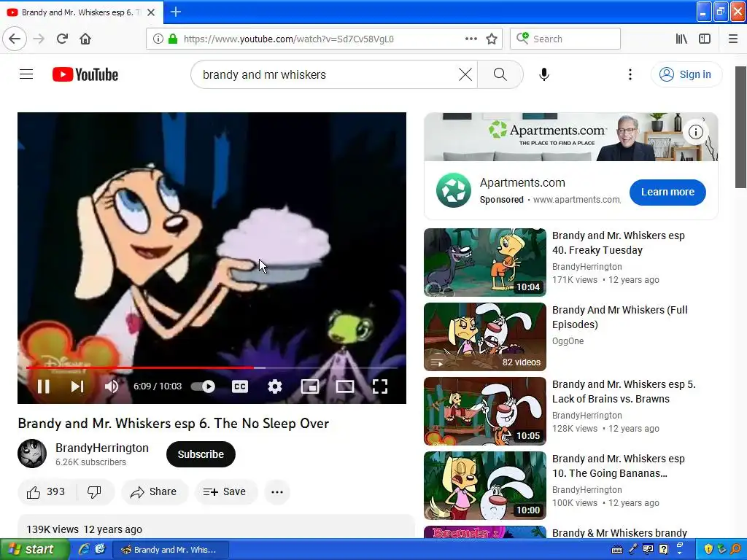Open Firefox application menu
The height and width of the screenshot is (560, 747).
point(733,39)
